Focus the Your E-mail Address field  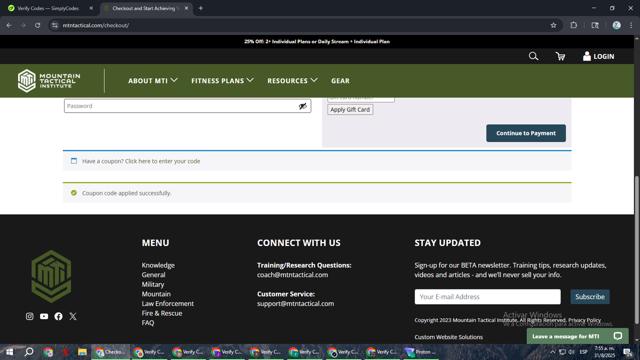coord(487,297)
